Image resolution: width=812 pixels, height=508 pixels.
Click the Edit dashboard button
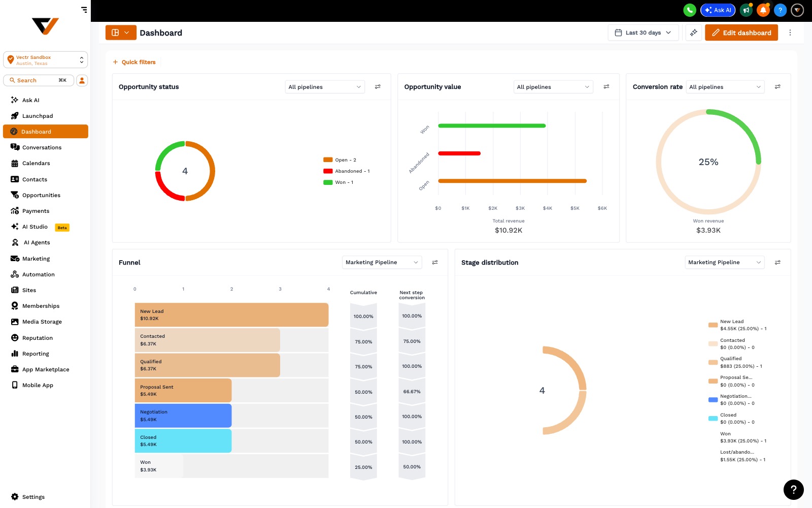click(x=741, y=33)
